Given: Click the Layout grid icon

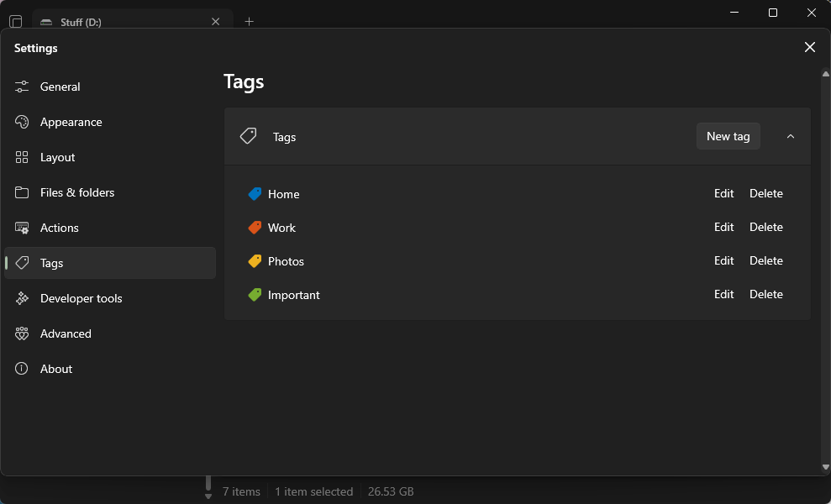Looking at the screenshot, I should pyautogui.click(x=23, y=157).
